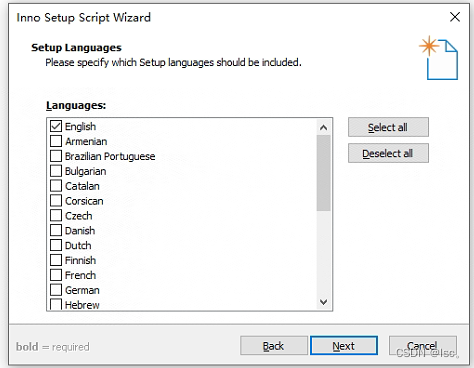Click the language list scroll up arrow
The height and width of the screenshot is (368, 474).
(323, 127)
